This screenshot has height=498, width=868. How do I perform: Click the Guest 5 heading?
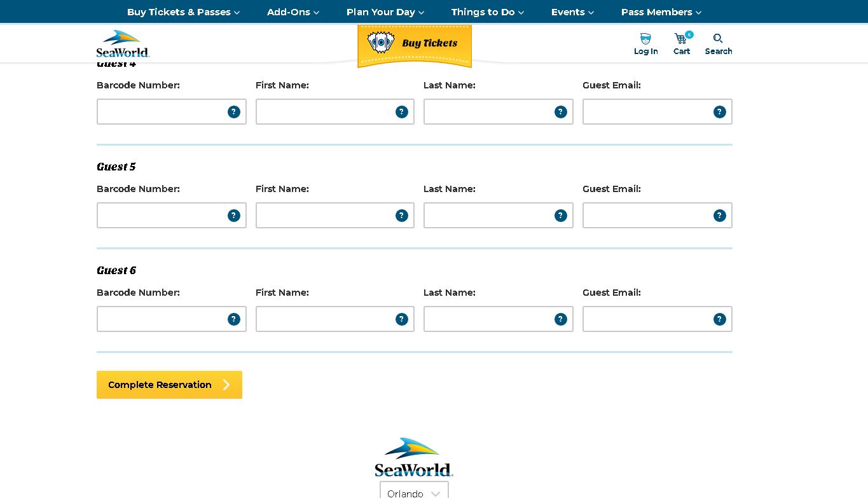(x=116, y=167)
